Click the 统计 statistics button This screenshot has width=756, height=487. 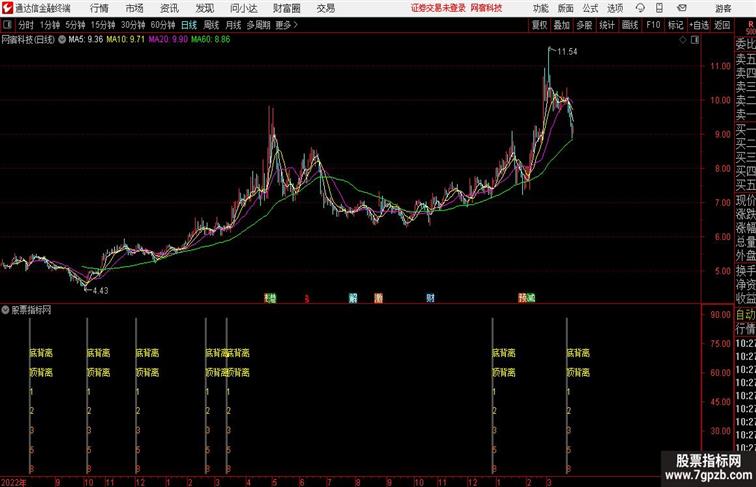pos(607,25)
